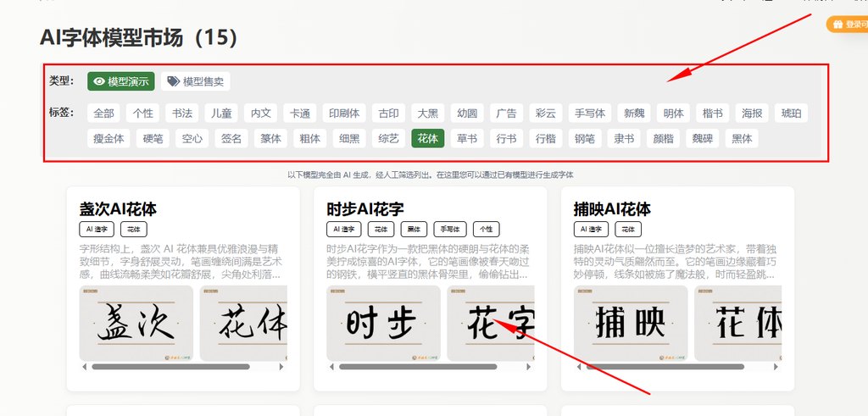Image resolution: width=868 pixels, height=416 pixels.
Task: Click the 花体 badge on 盏次AI花体 card
Action: (134, 229)
